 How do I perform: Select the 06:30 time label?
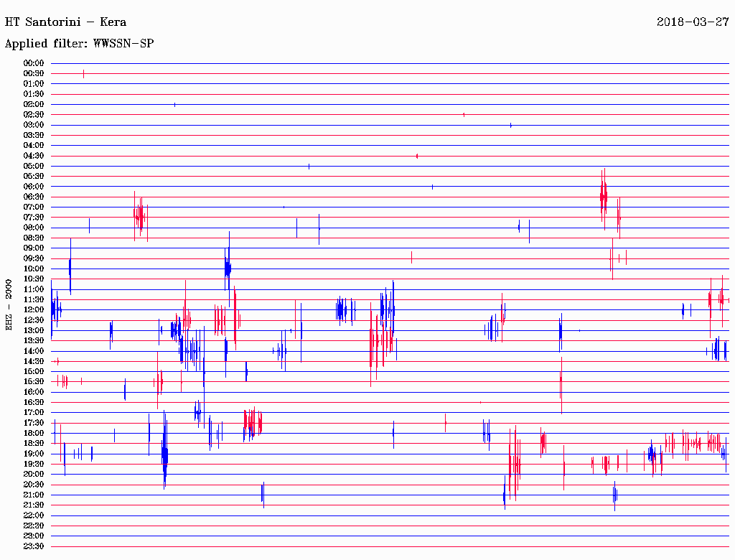click(34, 197)
